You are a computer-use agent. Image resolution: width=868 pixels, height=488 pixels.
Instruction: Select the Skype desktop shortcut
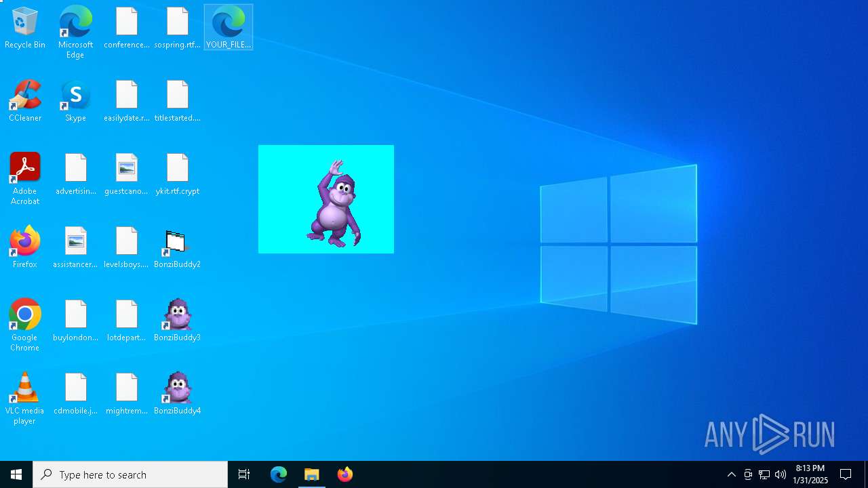75,101
